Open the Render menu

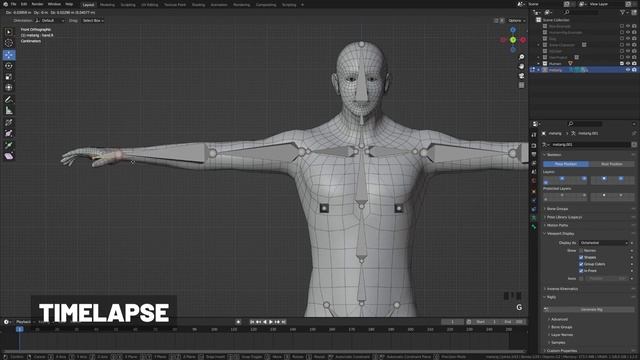[x=37, y=4]
